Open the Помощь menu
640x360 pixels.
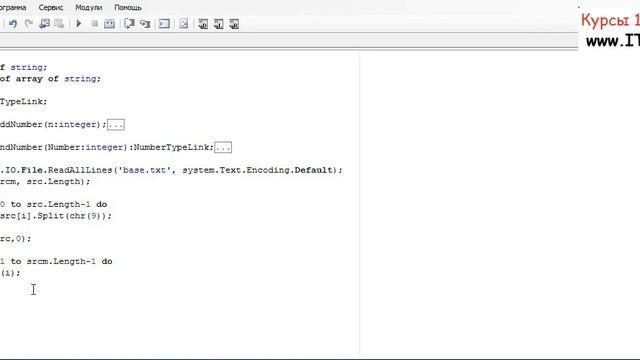(128, 7)
